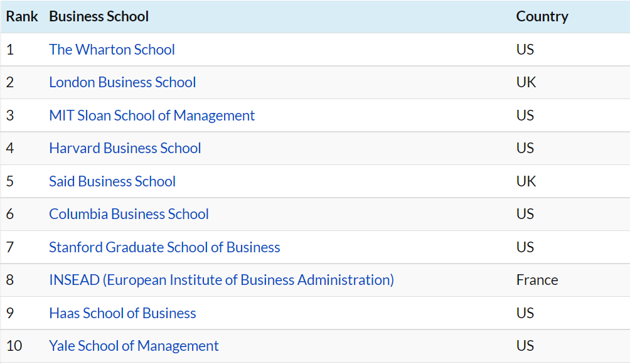The height and width of the screenshot is (364, 630).
Task: Click rank number 10 cell
Action: pos(14,346)
